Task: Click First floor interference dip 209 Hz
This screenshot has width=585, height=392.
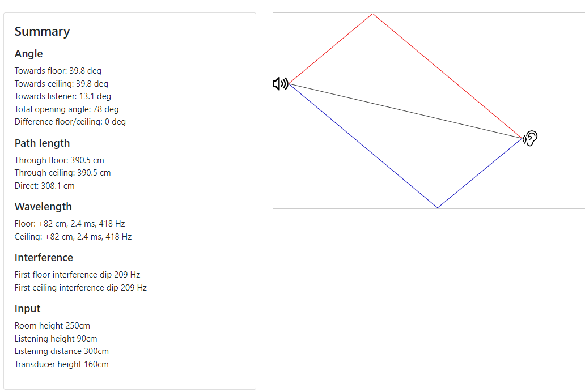Action: click(x=77, y=275)
